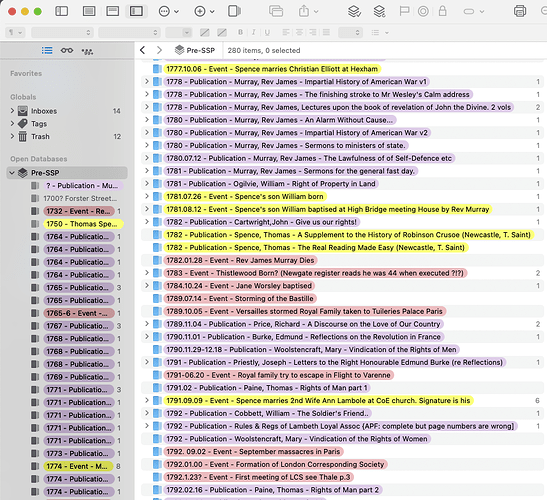Collapse the Pre-SSP database
Viewport: 547px width, 500px height.
[12, 173]
